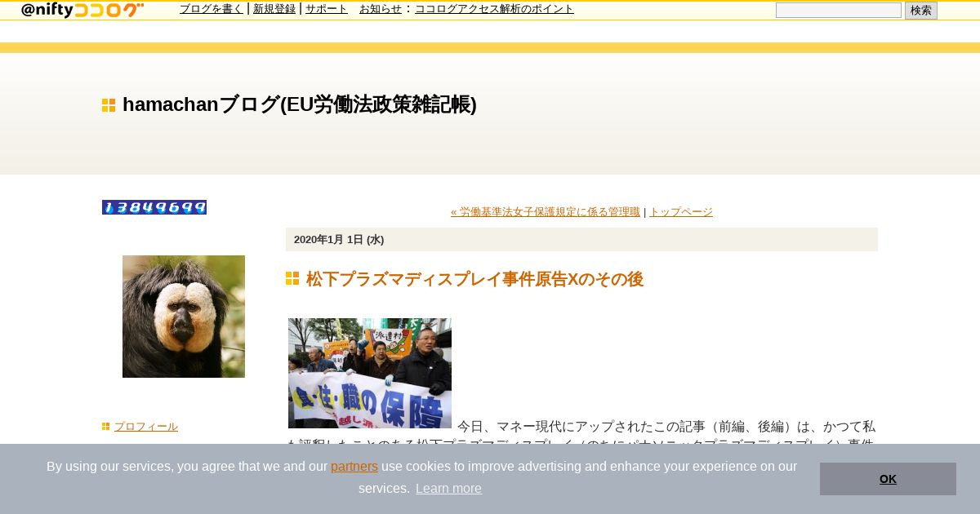Open the hamachanブログ title link
Screen dimensions: 980x514
pyautogui.click(x=299, y=104)
